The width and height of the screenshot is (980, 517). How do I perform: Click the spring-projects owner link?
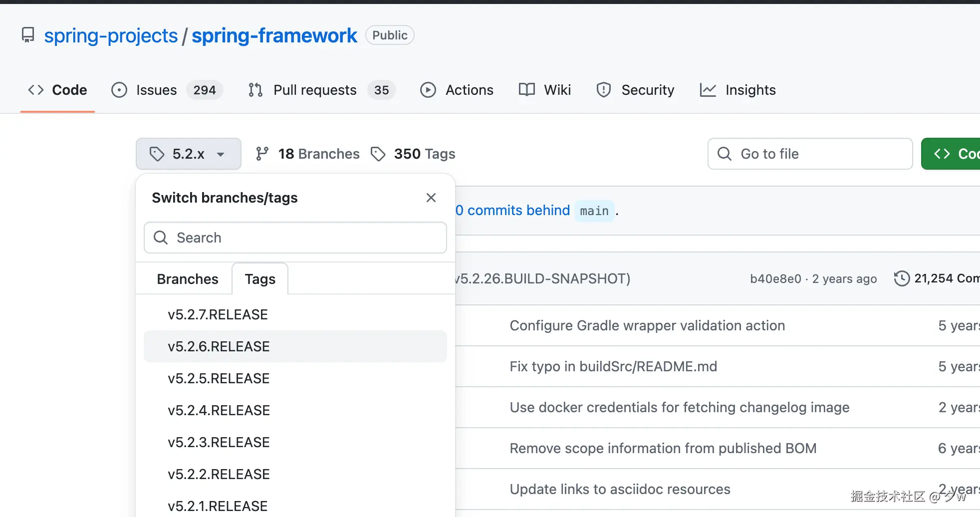111,35
